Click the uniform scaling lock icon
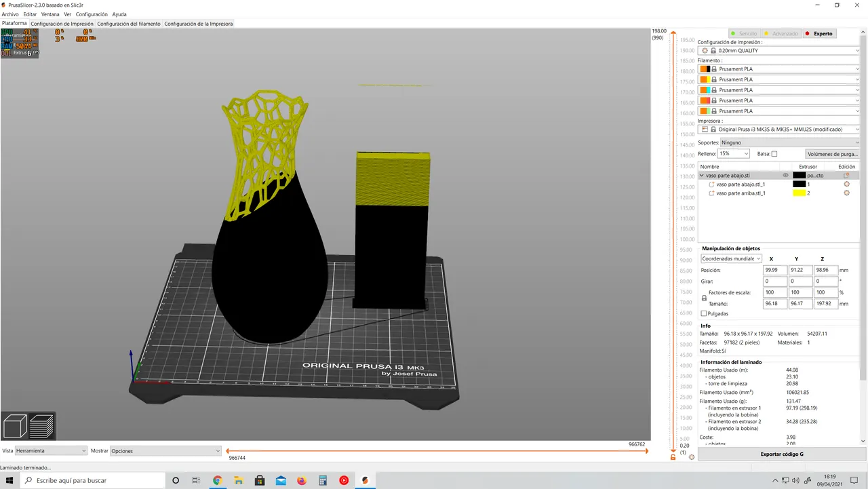 point(704,297)
